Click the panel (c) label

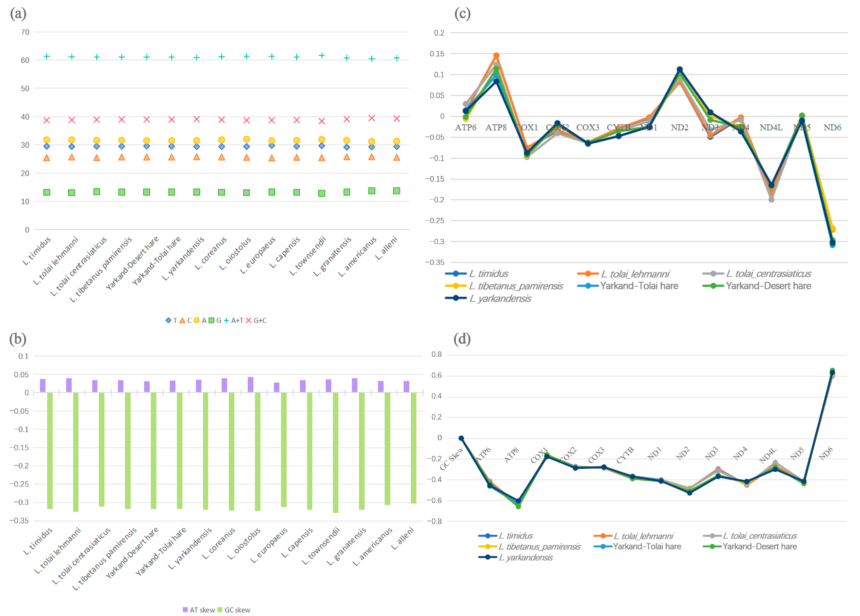tap(463, 14)
